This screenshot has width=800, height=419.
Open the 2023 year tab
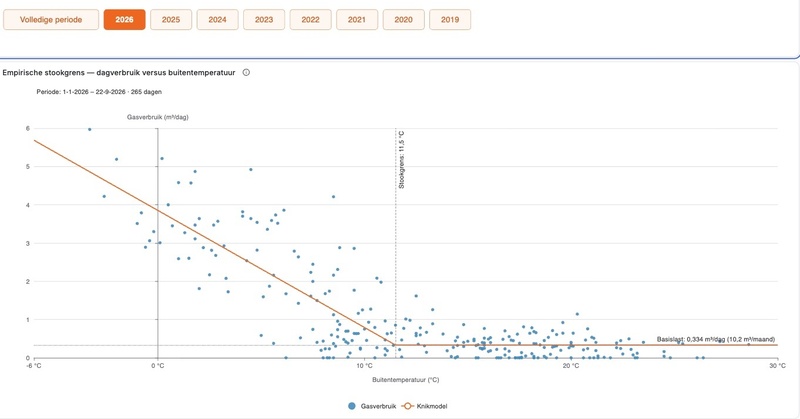(x=264, y=20)
